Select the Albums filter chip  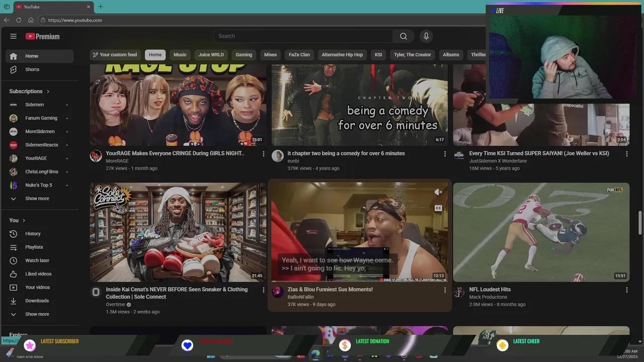tap(451, 55)
